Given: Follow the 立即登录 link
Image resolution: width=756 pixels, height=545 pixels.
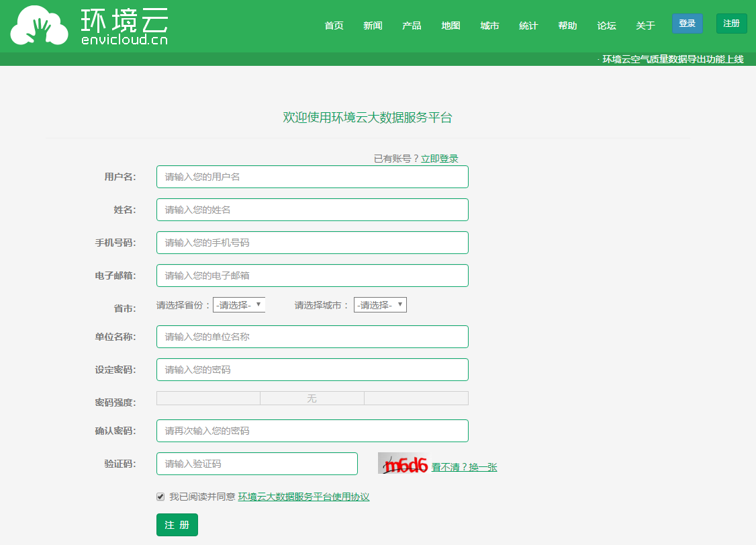Looking at the screenshot, I should [439, 159].
